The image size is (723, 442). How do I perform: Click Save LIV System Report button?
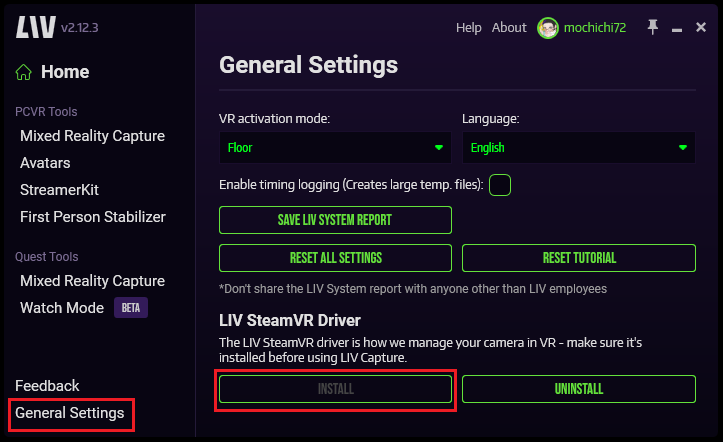pyautogui.click(x=335, y=220)
